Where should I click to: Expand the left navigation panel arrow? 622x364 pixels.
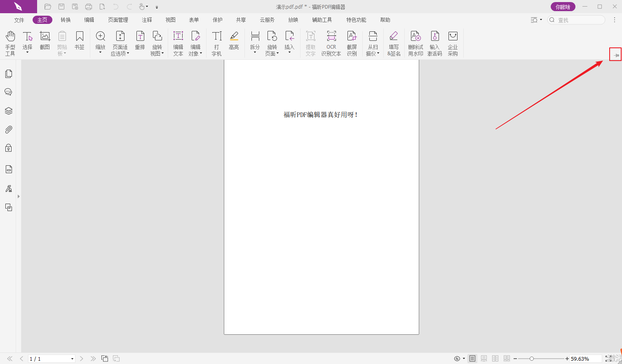pos(19,197)
